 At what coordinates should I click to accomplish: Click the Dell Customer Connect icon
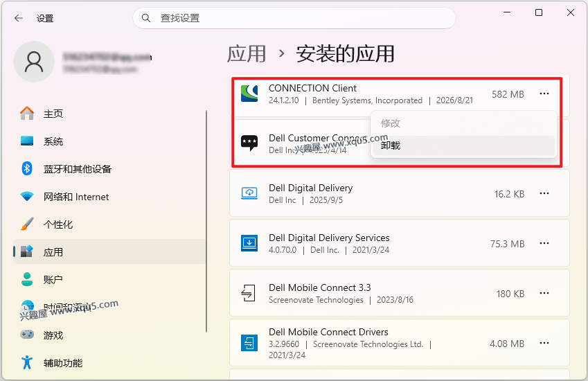249,143
